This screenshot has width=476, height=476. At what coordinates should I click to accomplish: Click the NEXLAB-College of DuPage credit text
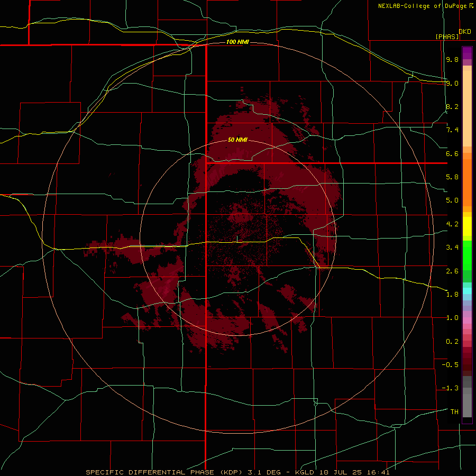[x=422, y=6]
